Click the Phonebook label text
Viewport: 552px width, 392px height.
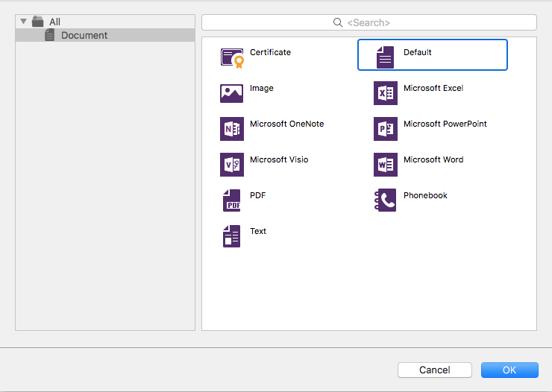(x=425, y=195)
